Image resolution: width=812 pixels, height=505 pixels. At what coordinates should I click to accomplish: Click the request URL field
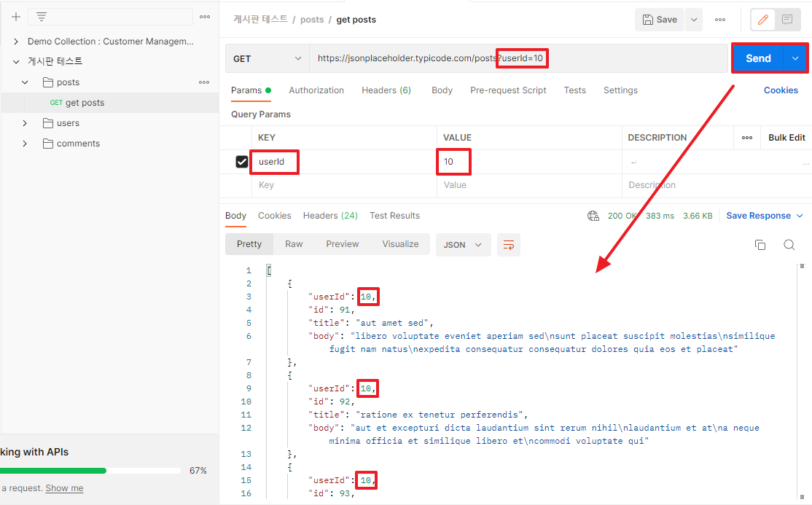(x=518, y=58)
